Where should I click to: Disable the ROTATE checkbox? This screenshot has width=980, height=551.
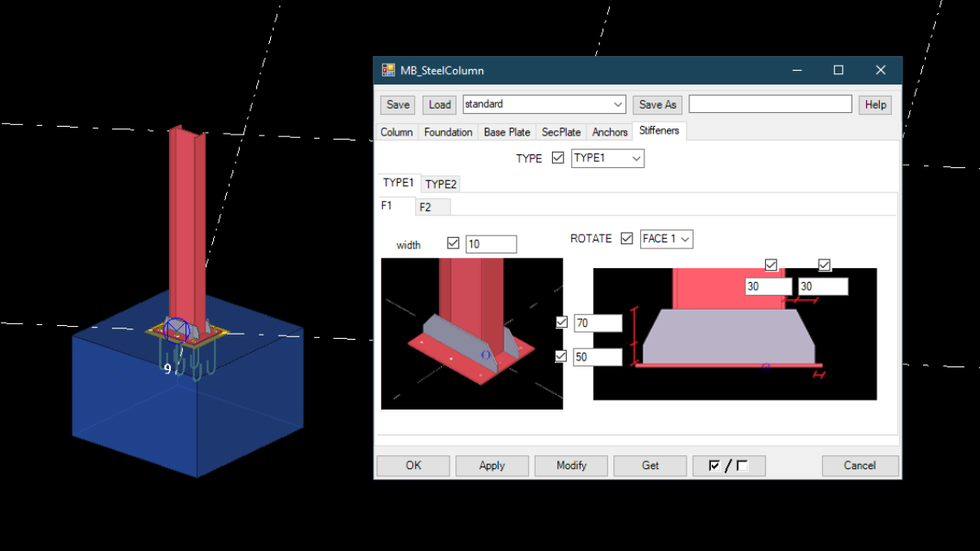pos(626,238)
